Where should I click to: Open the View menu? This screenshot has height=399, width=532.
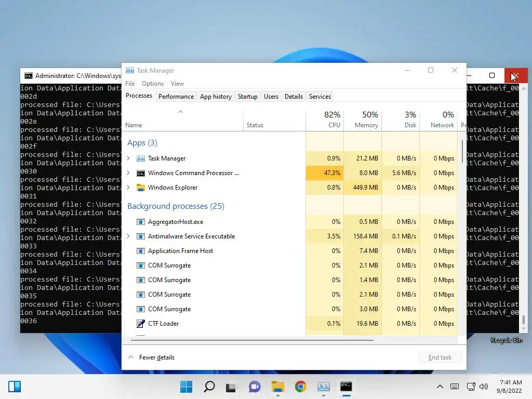pos(177,84)
